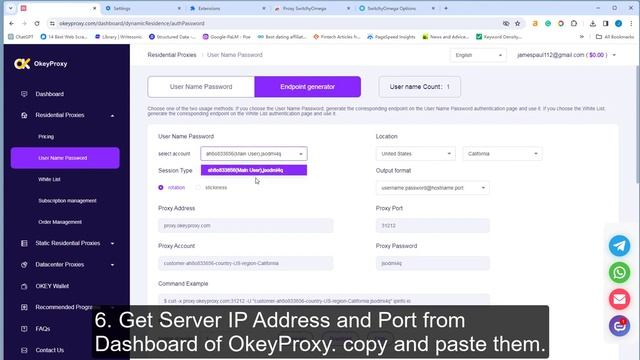Open User Name Password sidebar item
This screenshot has width=640, height=360.
[x=65, y=158]
